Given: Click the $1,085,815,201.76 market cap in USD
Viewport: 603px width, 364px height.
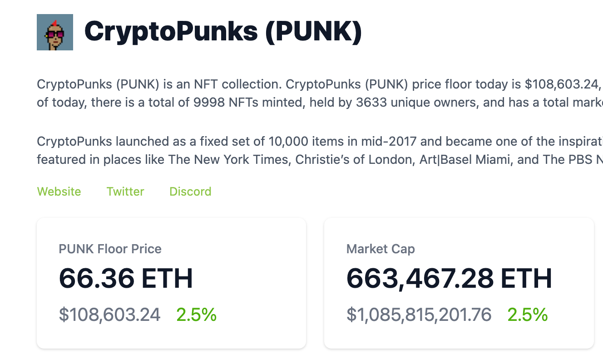Looking at the screenshot, I should pyautogui.click(x=419, y=315).
